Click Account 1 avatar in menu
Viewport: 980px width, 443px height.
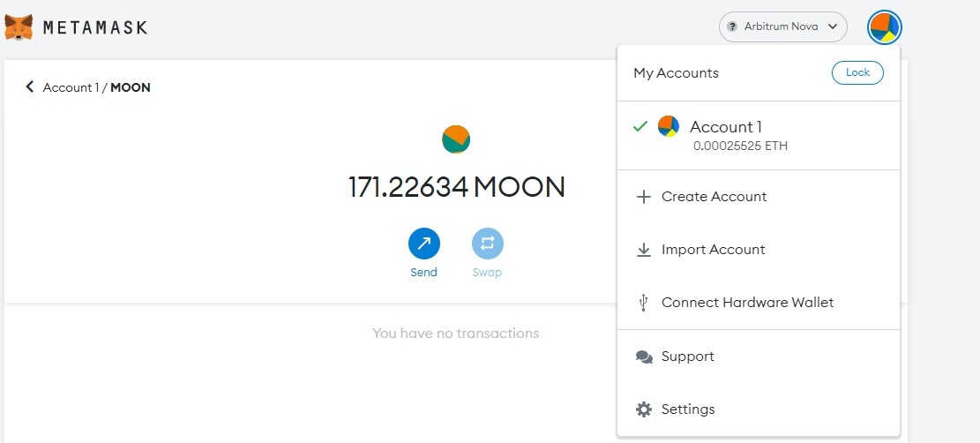pos(669,126)
